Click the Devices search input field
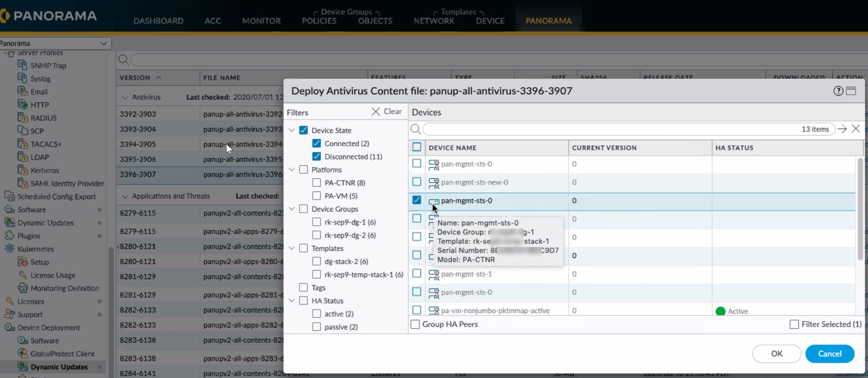 click(x=607, y=129)
